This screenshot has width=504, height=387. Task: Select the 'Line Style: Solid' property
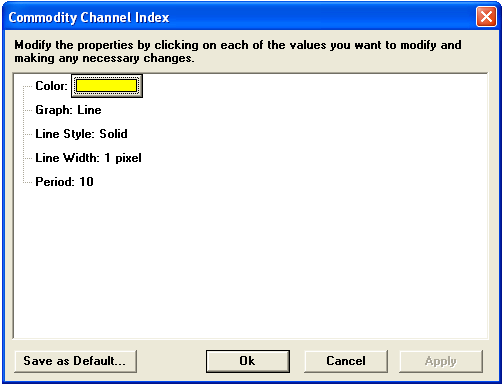(x=81, y=134)
